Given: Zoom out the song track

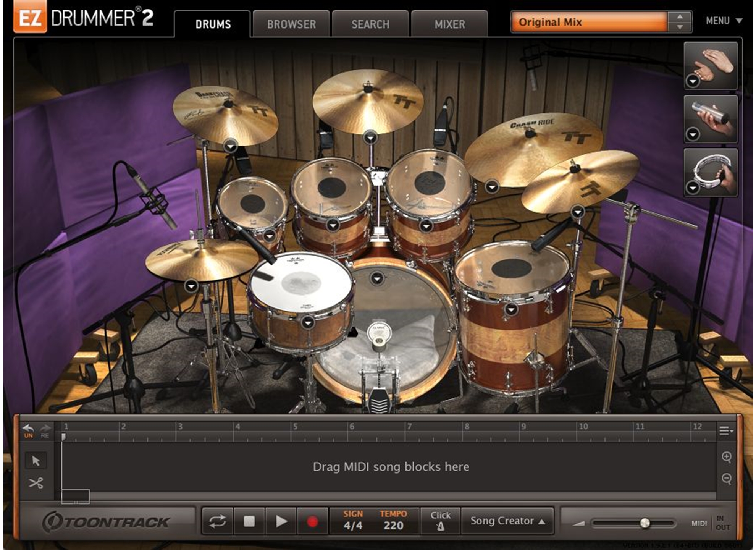Looking at the screenshot, I should (x=727, y=479).
